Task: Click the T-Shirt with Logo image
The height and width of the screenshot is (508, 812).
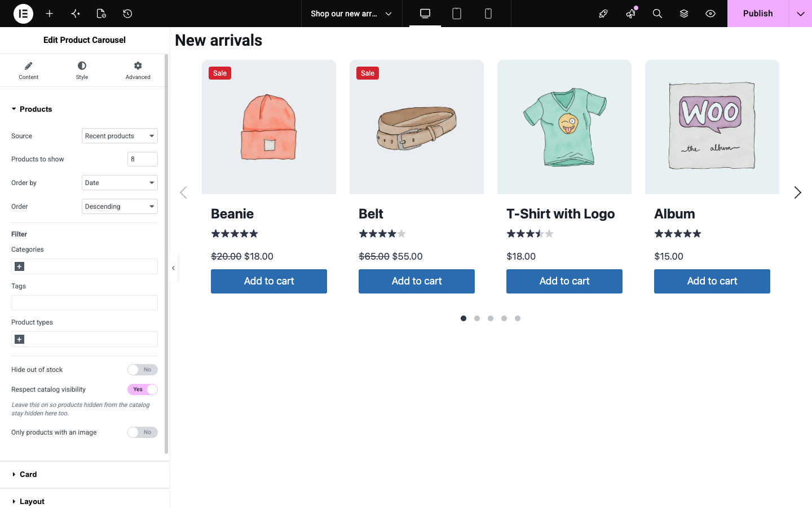Action: coord(564,127)
